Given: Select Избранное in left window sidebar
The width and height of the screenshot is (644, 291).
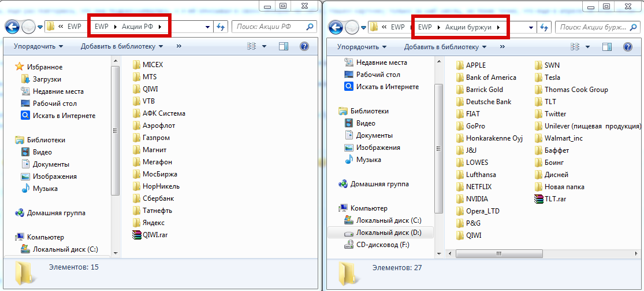Looking at the screenshot, I should (x=39, y=67).
